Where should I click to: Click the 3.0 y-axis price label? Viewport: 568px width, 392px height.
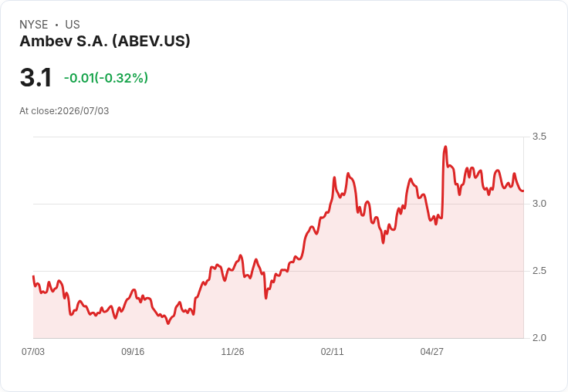pyautogui.click(x=539, y=204)
